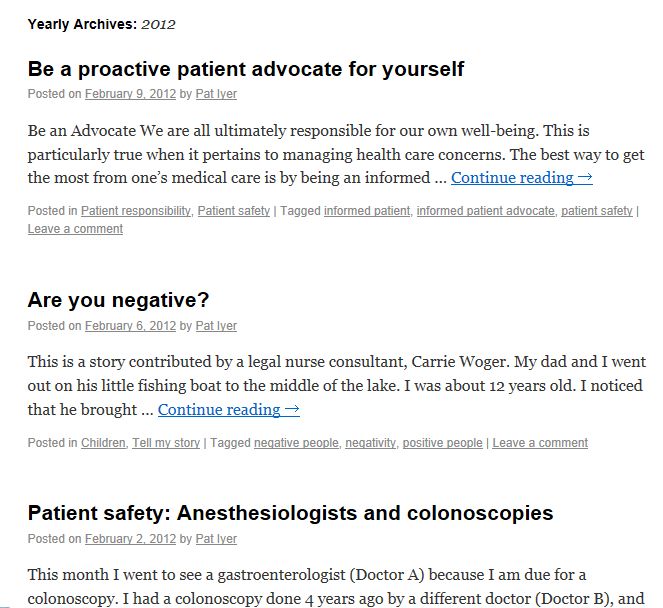This screenshot has width=663, height=608.
Task: Click the February 2, 2012 date link
Action: pyautogui.click(x=130, y=539)
